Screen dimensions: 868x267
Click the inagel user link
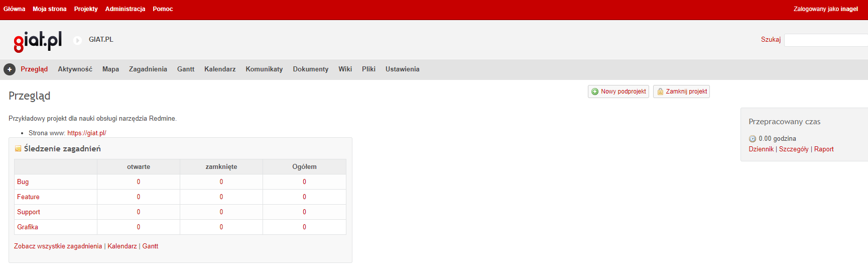pyautogui.click(x=849, y=9)
